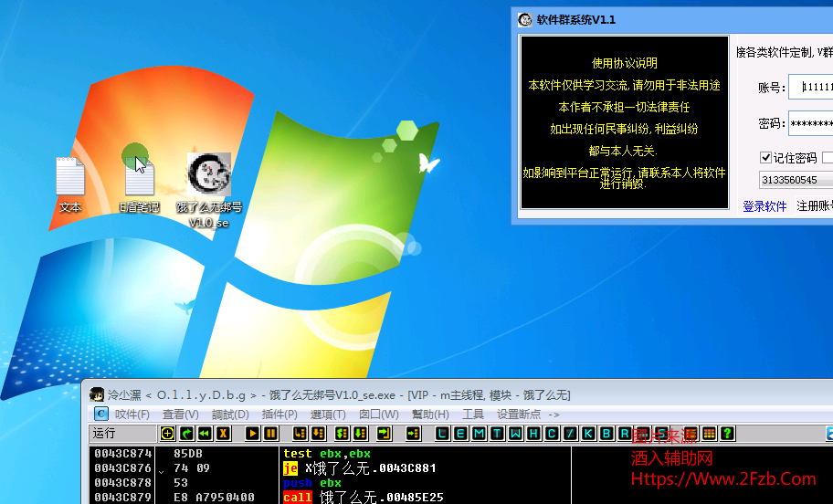
Task: Select the 'call 饿了么无.00485E25' instruction
Action: pos(364,497)
